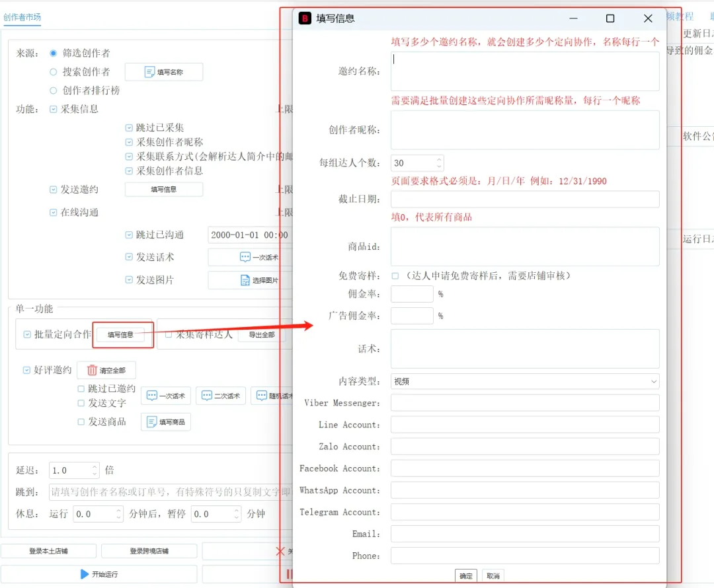Select the 创作者排行榜 radio option

click(x=54, y=91)
